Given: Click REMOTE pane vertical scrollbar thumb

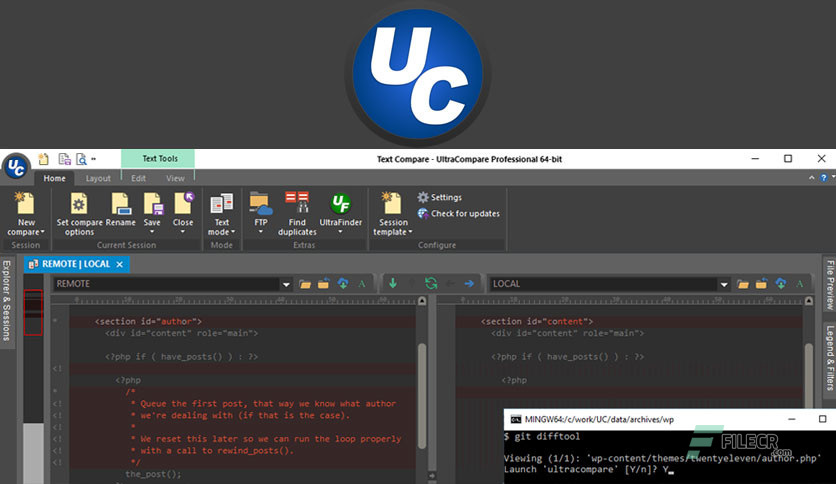Looking at the screenshot, I should click(422, 396).
